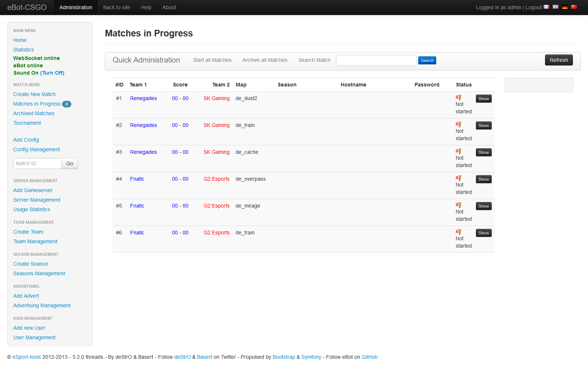588x379 pixels.
Task: Open Matches in Progress in sidebar
Action: [x=37, y=104]
